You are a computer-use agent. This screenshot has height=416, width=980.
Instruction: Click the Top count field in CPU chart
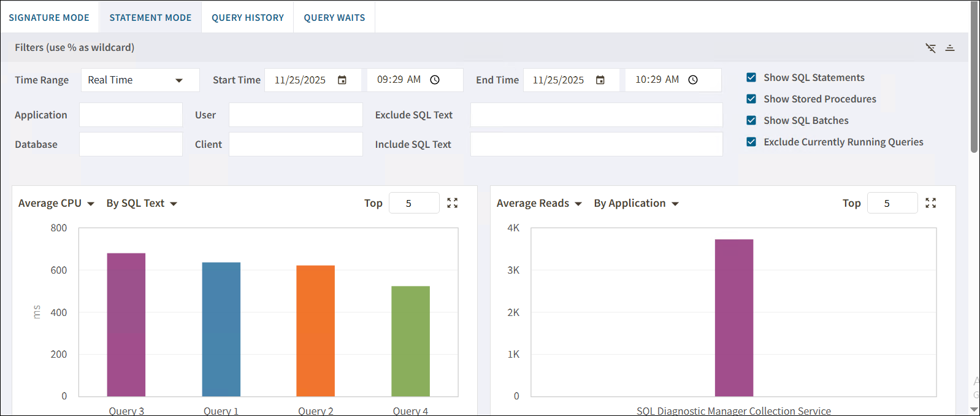[x=414, y=203]
